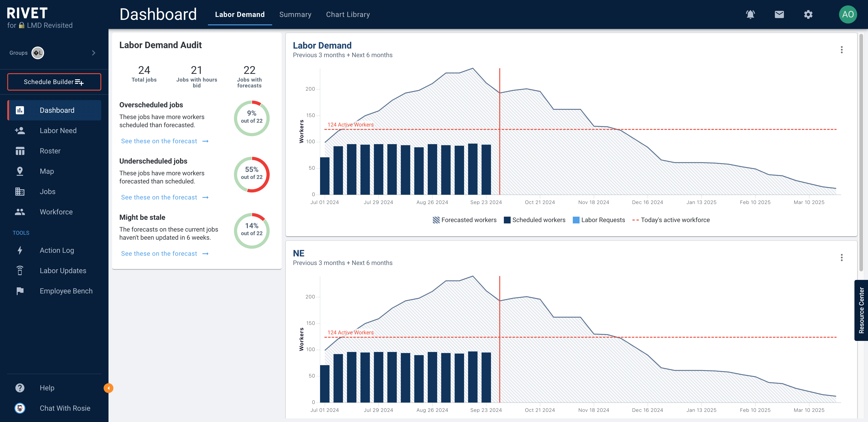The height and width of the screenshot is (422, 868).
Task: Click the Help question mark icon
Action: [x=20, y=388]
